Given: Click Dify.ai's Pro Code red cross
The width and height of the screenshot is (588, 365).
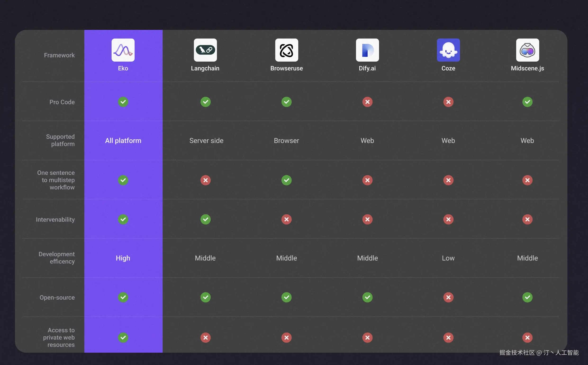Looking at the screenshot, I should coord(367,102).
